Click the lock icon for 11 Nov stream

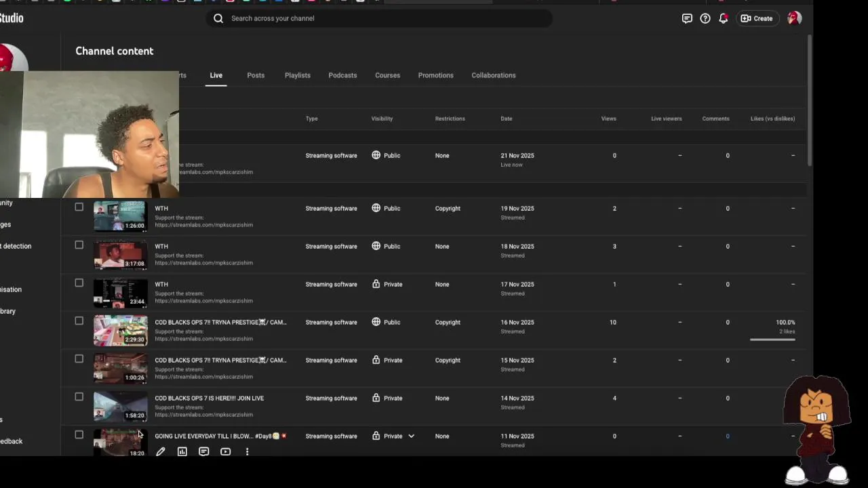[376, 436]
